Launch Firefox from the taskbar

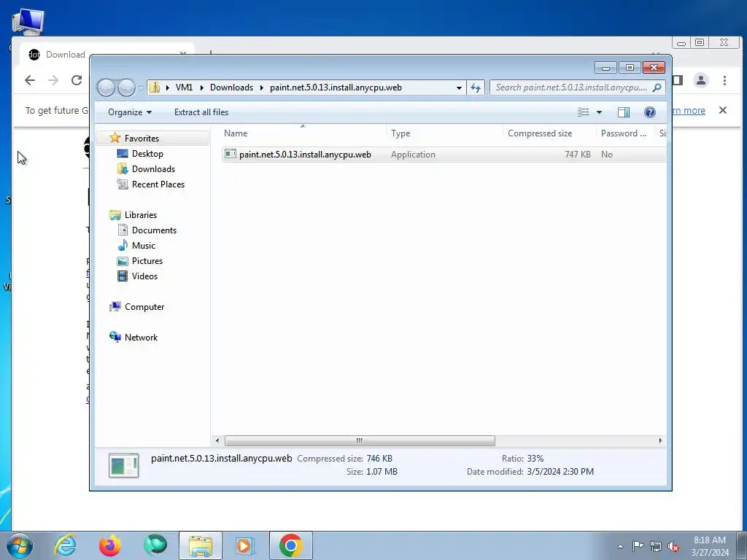click(x=110, y=545)
